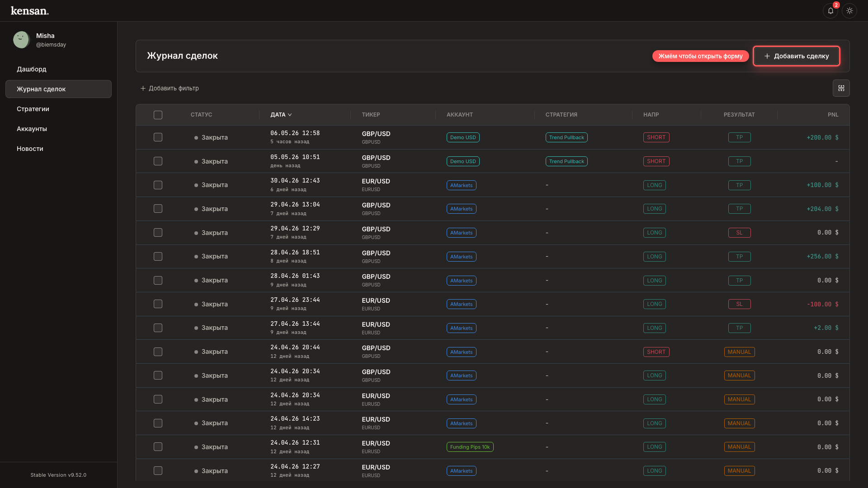This screenshot has height=488, width=868.
Task: Open the Funding Pips 10k account tag
Action: [470, 447]
